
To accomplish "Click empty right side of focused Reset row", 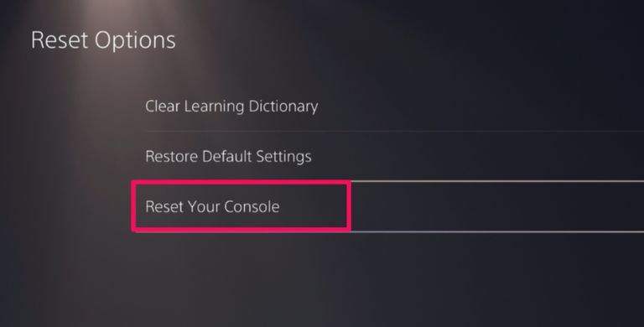I will (497, 206).
